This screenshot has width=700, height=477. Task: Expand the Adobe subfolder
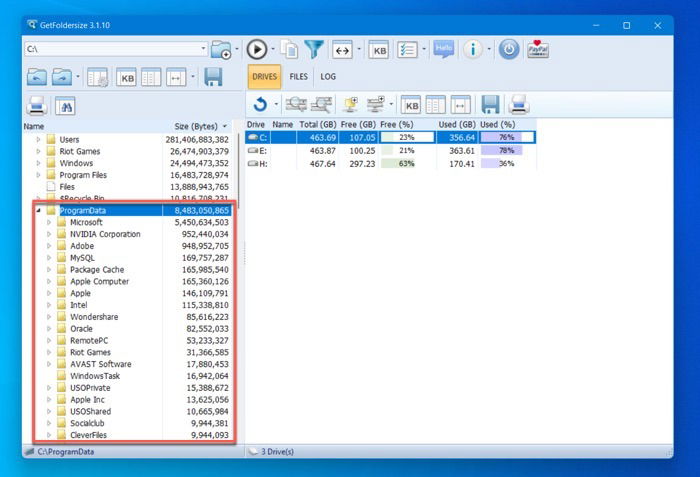pyautogui.click(x=49, y=246)
